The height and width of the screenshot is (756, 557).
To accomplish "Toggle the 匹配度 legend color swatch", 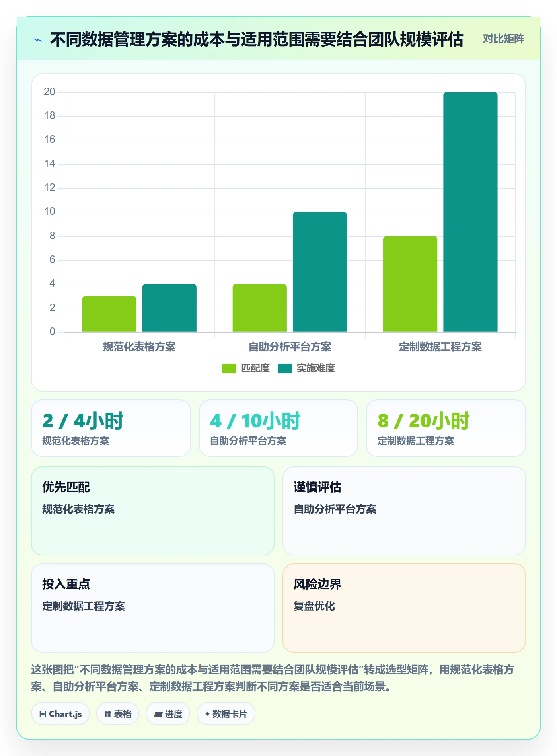I will [x=229, y=368].
